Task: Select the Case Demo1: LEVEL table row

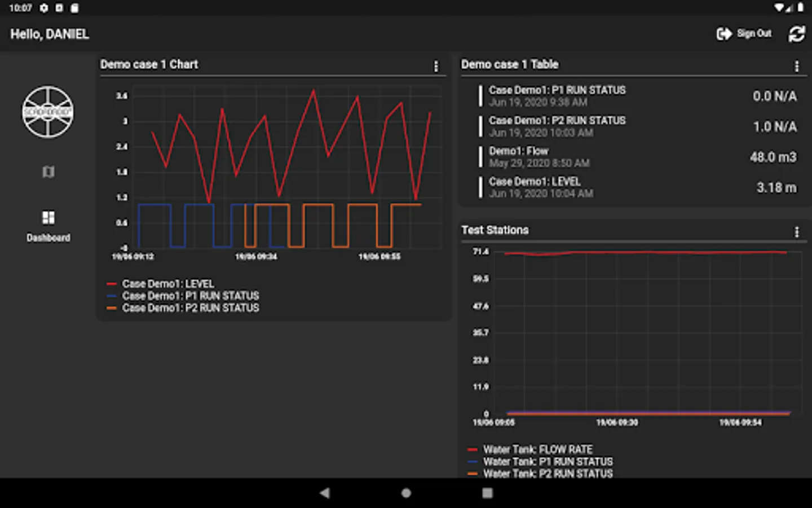Action: pyautogui.click(x=638, y=187)
